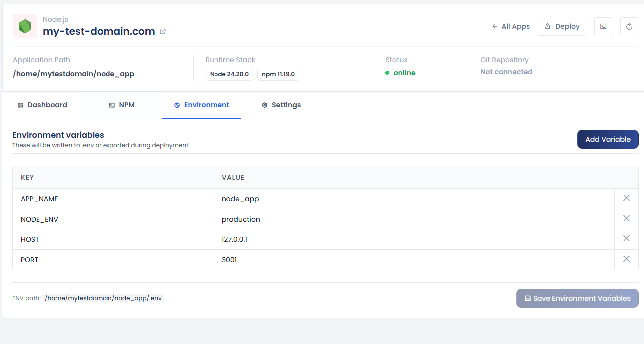Click the /home/mytestdomain/node_app application path
Viewport: 644px width, 344px height.
(x=74, y=74)
